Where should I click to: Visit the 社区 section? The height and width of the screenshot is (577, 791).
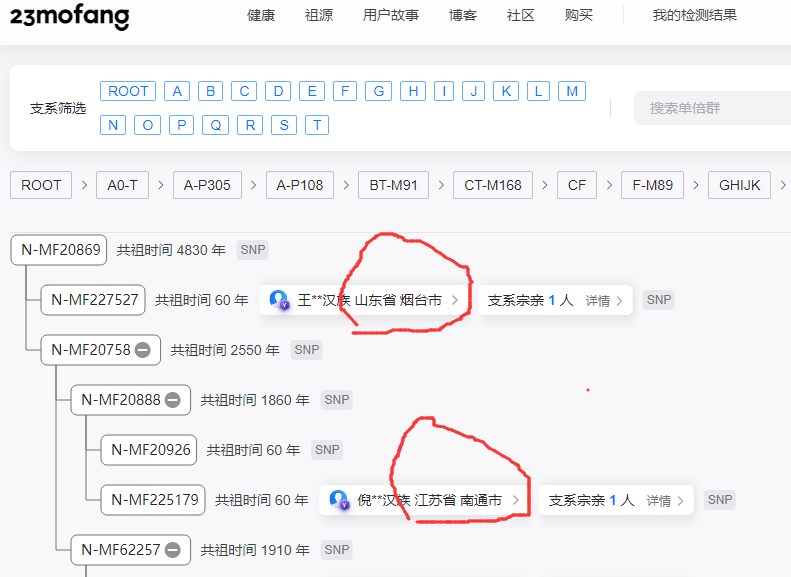(521, 16)
